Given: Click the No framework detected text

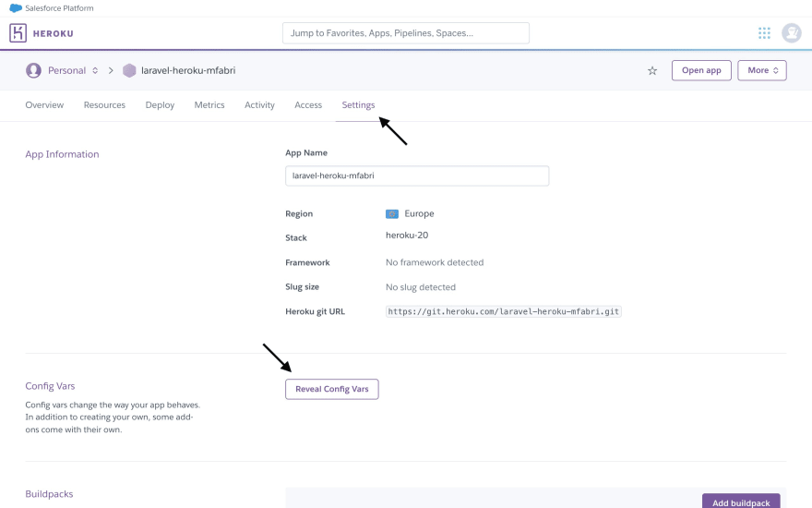Looking at the screenshot, I should point(435,262).
